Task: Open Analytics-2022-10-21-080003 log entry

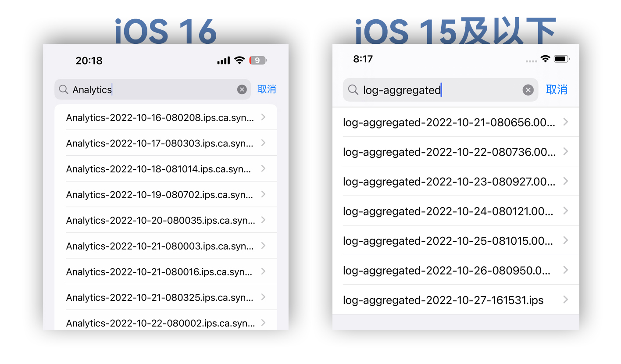Action: click(x=166, y=246)
